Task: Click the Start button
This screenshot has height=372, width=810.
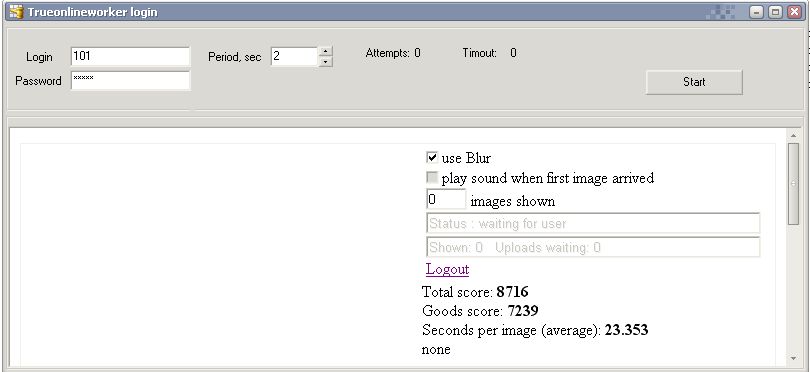Action: pos(694,82)
